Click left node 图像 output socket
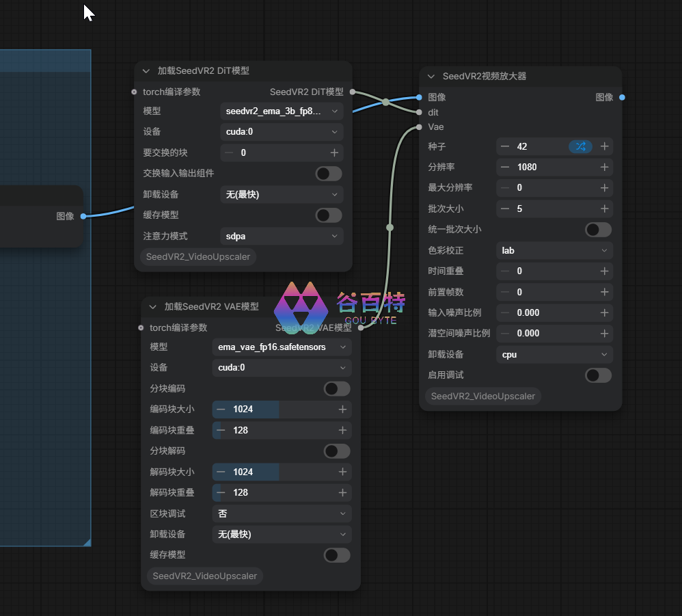The width and height of the screenshot is (682, 616). (x=83, y=216)
